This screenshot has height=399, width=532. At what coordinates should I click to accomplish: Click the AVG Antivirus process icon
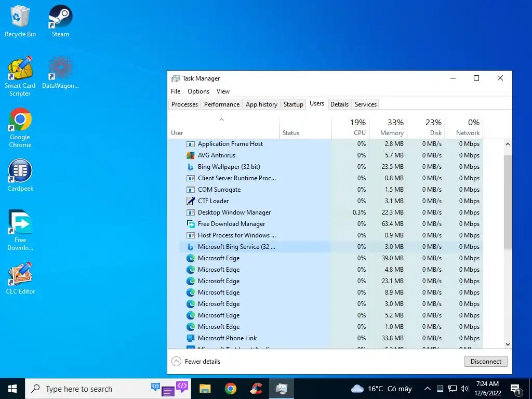point(191,155)
